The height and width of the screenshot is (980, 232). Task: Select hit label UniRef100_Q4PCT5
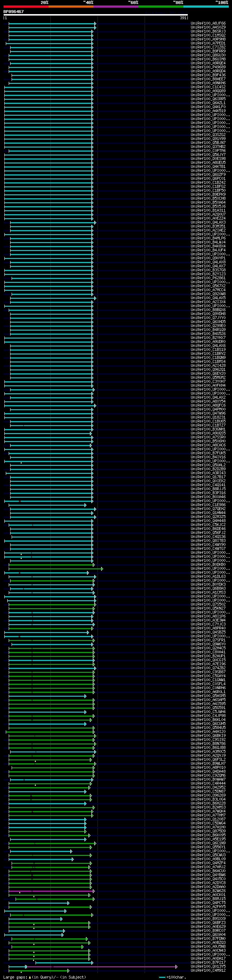click(208, 903)
